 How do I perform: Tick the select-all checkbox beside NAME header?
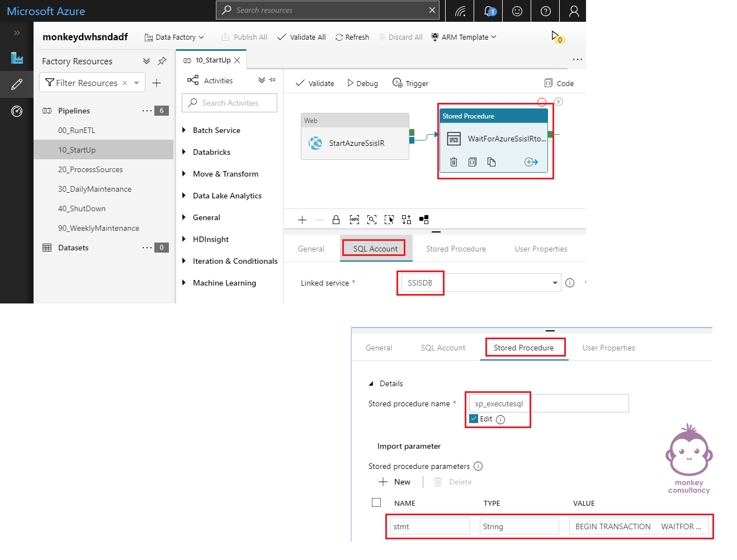[x=376, y=502]
